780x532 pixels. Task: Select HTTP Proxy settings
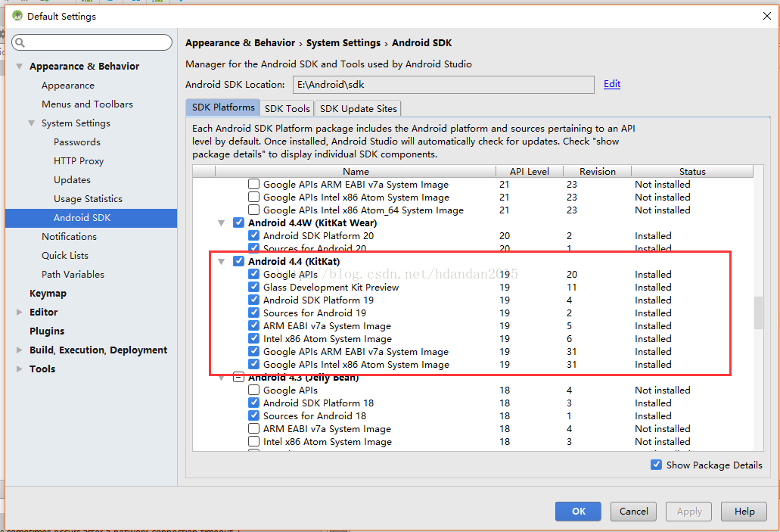click(x=79, y=160)
